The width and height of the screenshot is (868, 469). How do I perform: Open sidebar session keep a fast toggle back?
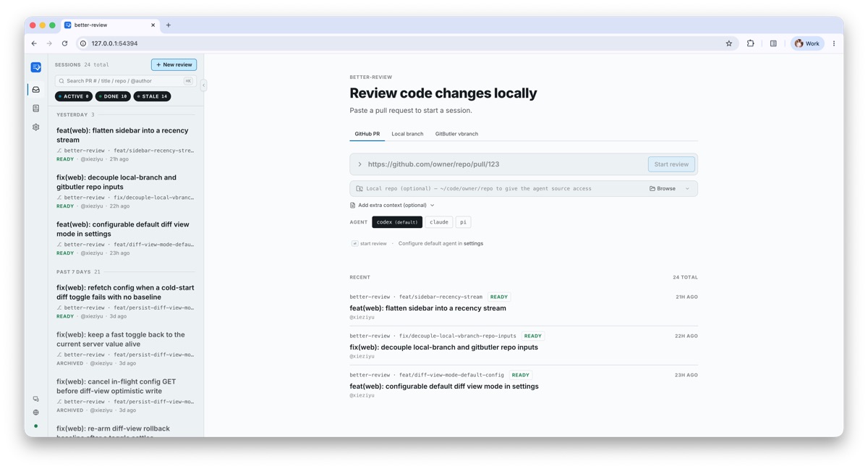coord(125,348)
